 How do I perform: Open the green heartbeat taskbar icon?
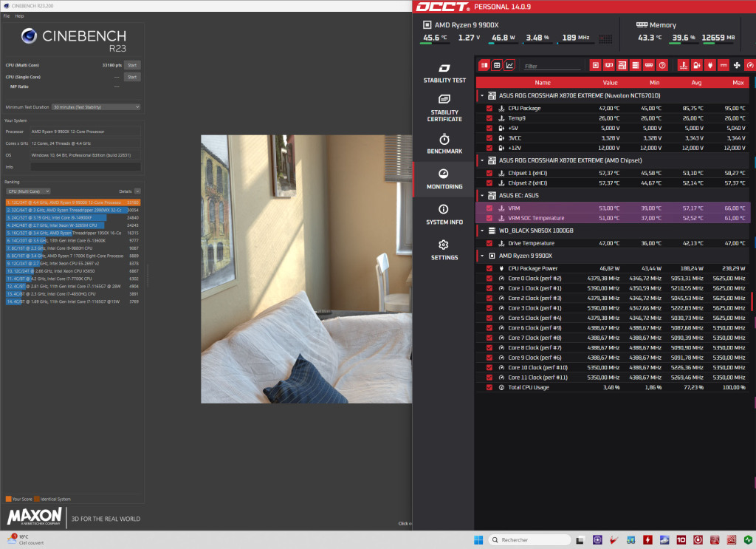point(748,540)
